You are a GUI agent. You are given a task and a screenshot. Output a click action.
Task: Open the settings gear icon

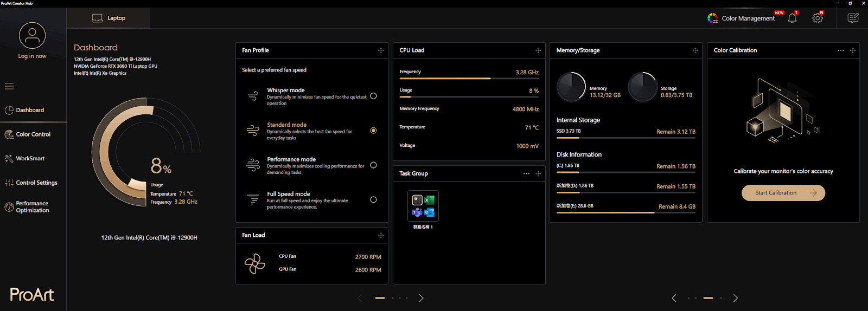(818, 18)
